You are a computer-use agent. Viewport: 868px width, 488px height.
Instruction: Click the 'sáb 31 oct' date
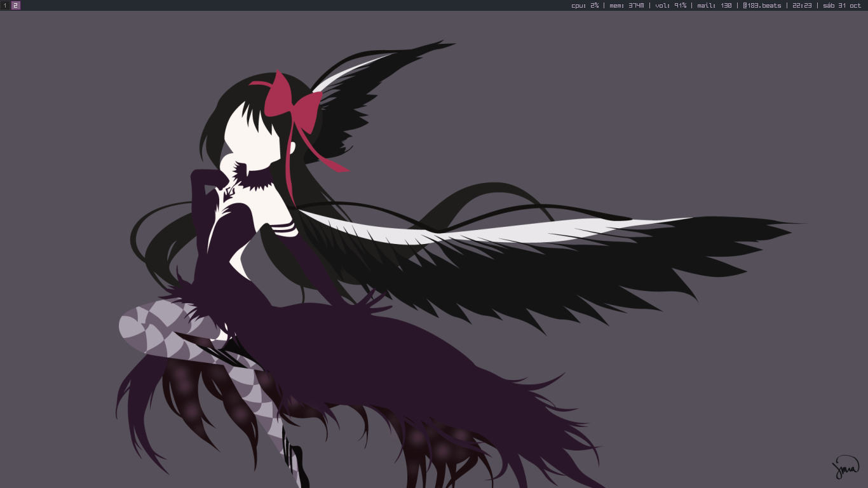tap(842, 5)
